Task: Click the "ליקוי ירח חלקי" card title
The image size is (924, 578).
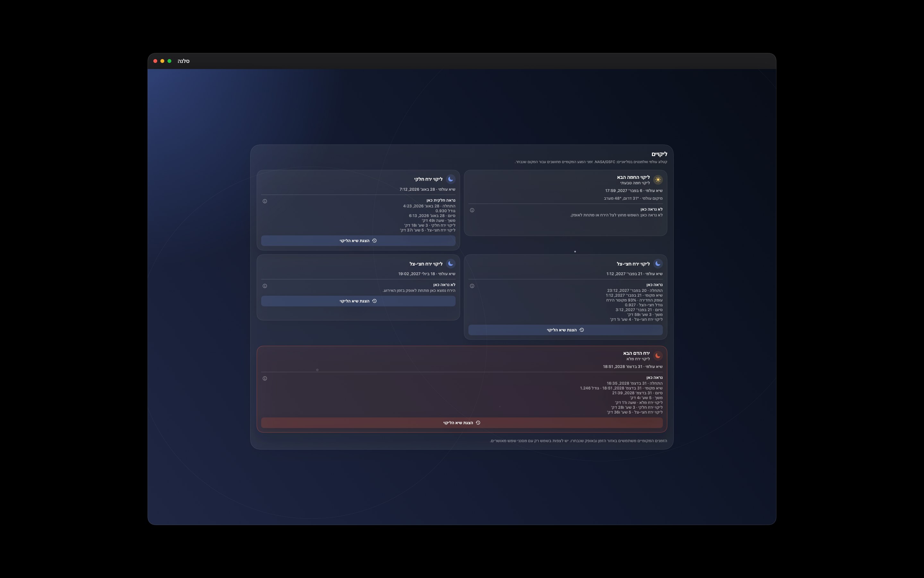Action: [x=428, y=179]
